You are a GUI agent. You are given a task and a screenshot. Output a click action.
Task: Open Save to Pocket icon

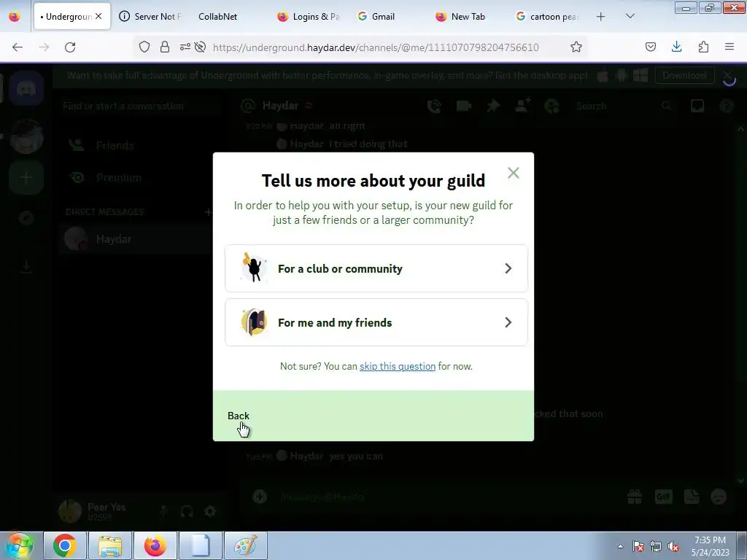click(x=650, y=47)
